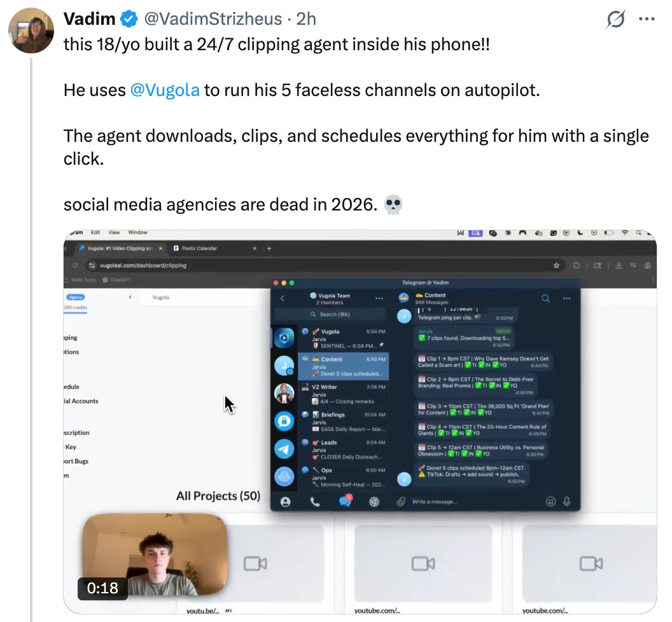Click the blue verified badge
Screen dimensions: 672x622
pos(129,19)
